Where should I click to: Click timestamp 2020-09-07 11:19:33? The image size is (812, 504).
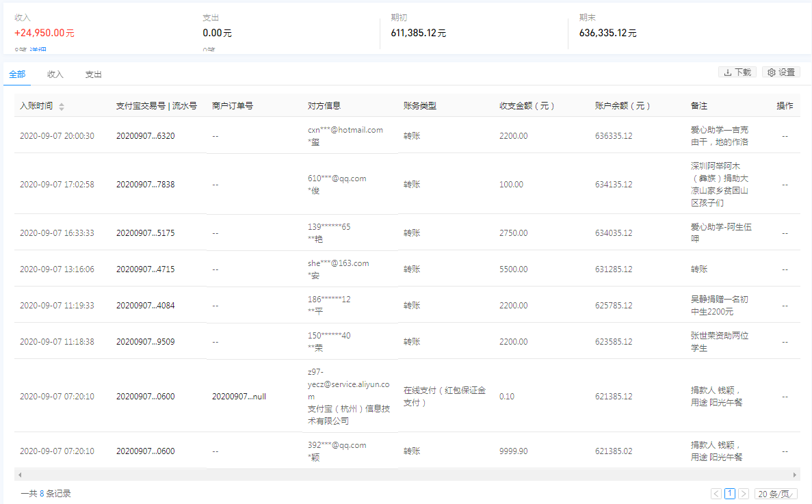pos(57,305)
